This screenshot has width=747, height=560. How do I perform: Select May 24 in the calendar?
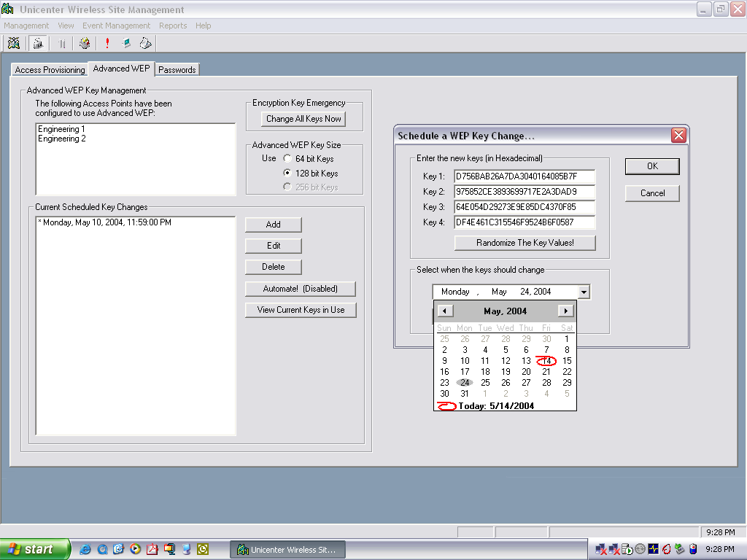465,382
